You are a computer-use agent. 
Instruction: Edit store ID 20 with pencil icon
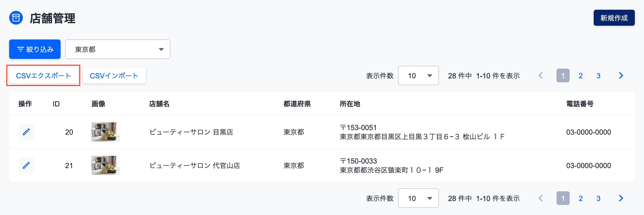[x=26, y=132]
